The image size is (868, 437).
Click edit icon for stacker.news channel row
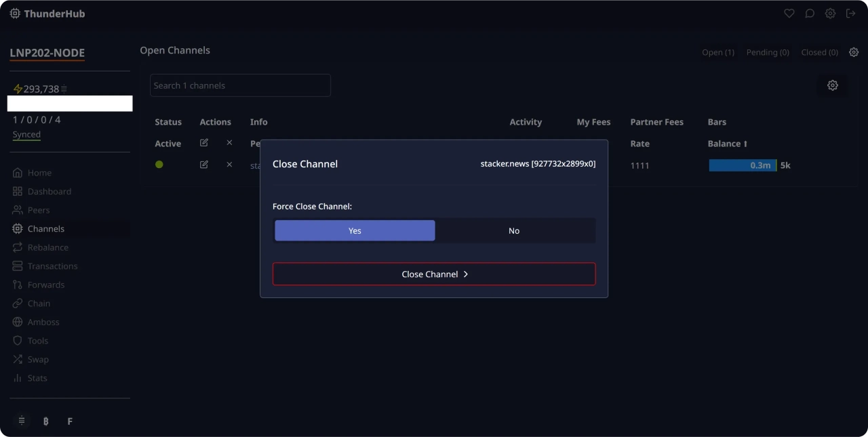click(x=204, y=165)
